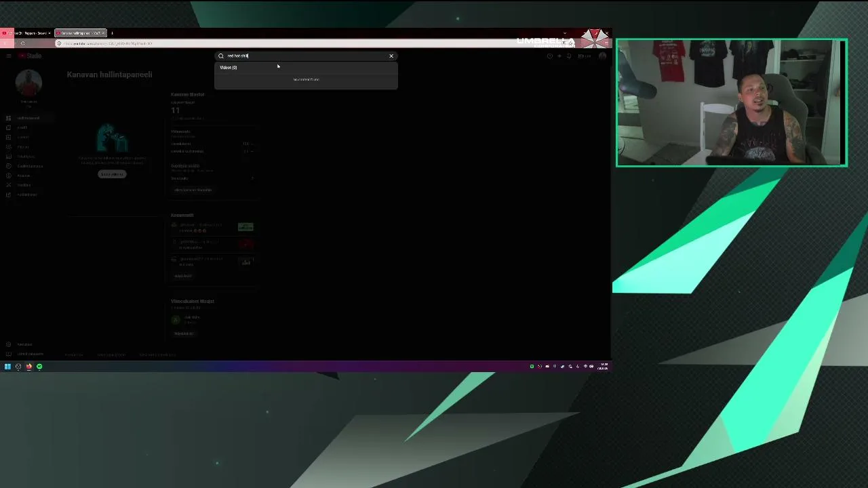Open the second comment's red video thumbnail
Viewport: 868px width, 488px height.
point(245,244)
